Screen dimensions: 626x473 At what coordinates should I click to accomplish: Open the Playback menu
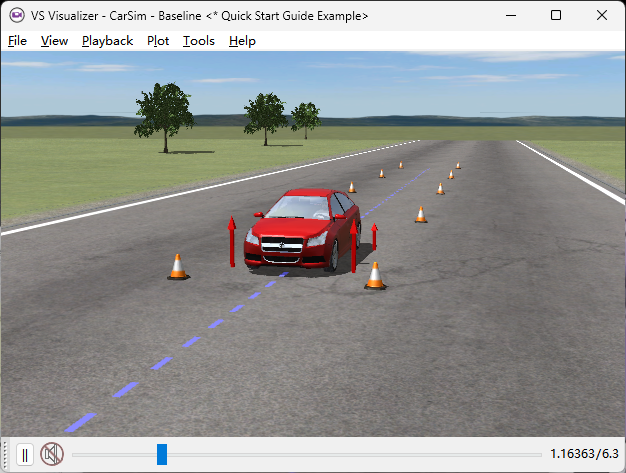click(x=107, y=41)
